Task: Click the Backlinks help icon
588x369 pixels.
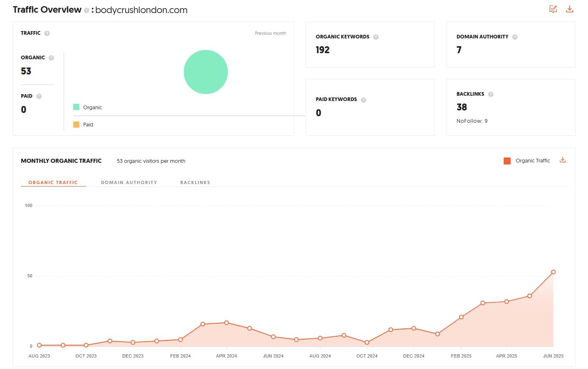Action: click(x=490, y=94)
